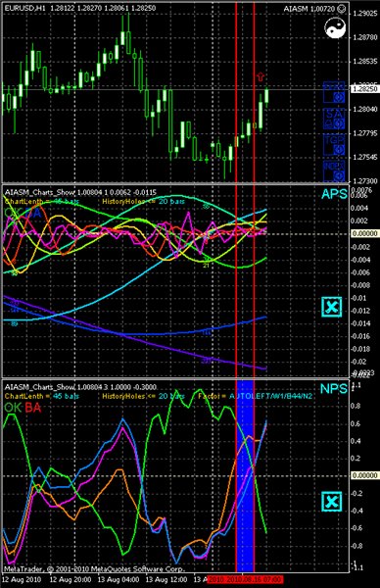Select the APS label in the indicator window
This screenshot has width=380, height=588.
coord(334,194)
